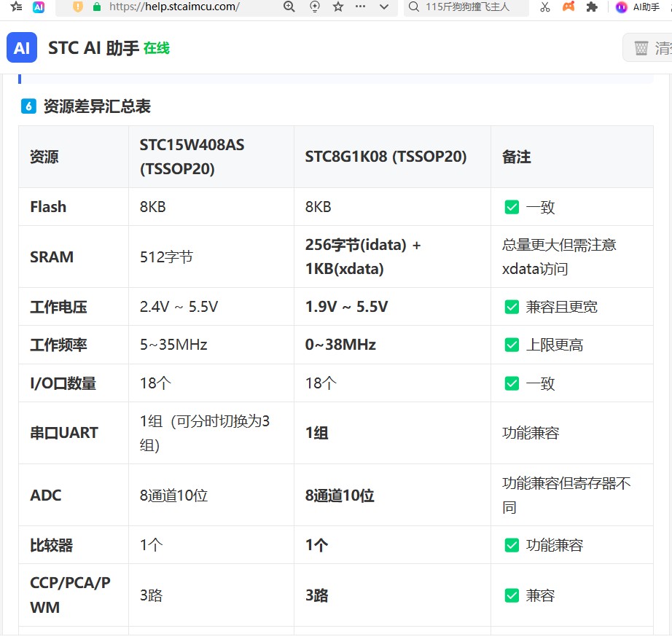Image resolution: width=672 pixels, height=642 pixels.
Task: Click the green HTTPS padlock icon
Action: [97, 7]
